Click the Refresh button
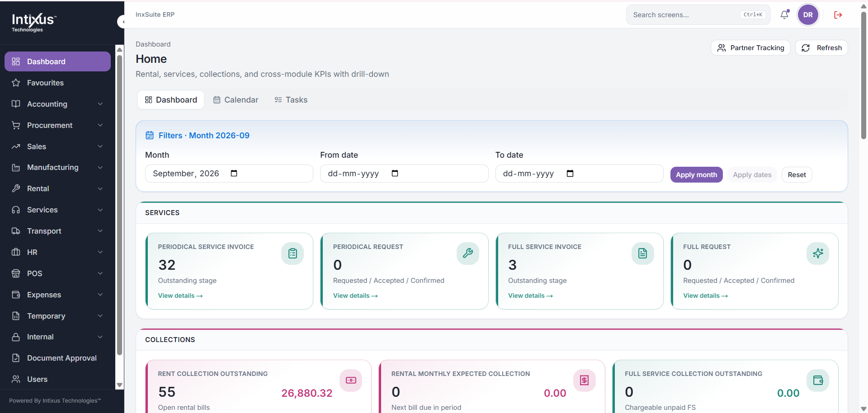The width and height of the screenshot is (868, 413). click(x=821, y=48)
